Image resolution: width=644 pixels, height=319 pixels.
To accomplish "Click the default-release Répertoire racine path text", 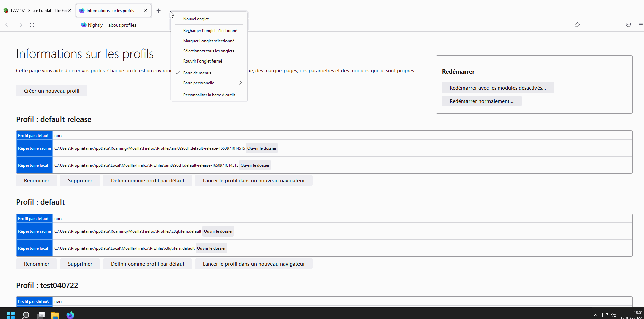I will [150, 148].
